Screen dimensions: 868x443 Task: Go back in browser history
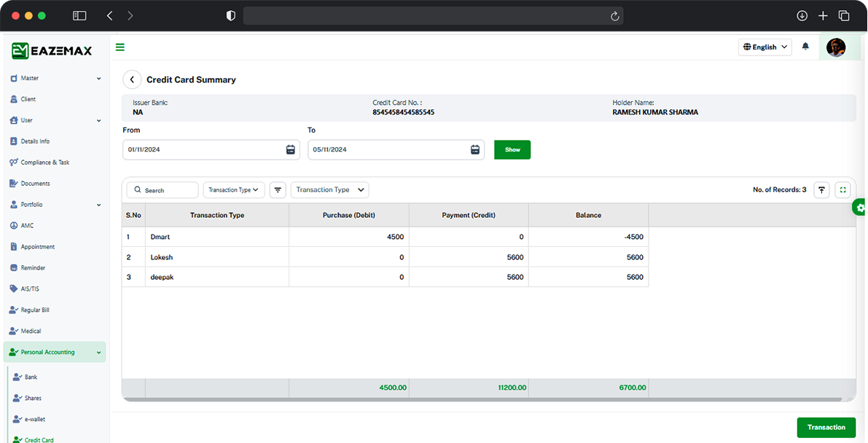pos(109,16)
